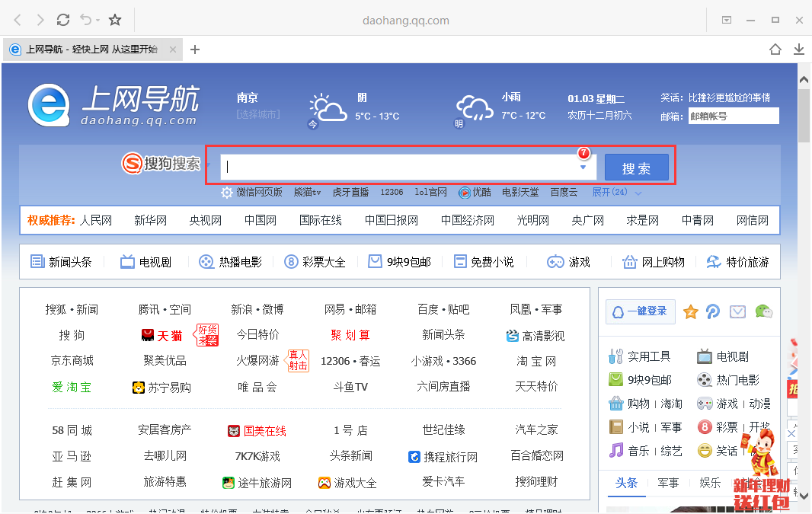Viewport: 812px width, 514px height.
Task: Click the QQ Zone yellow star icon
Action: [690, 311]
